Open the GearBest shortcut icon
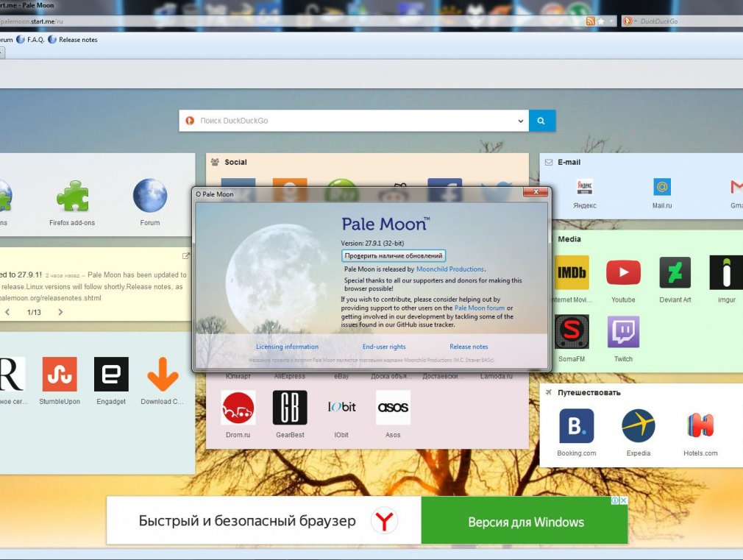 pos(290,408)
